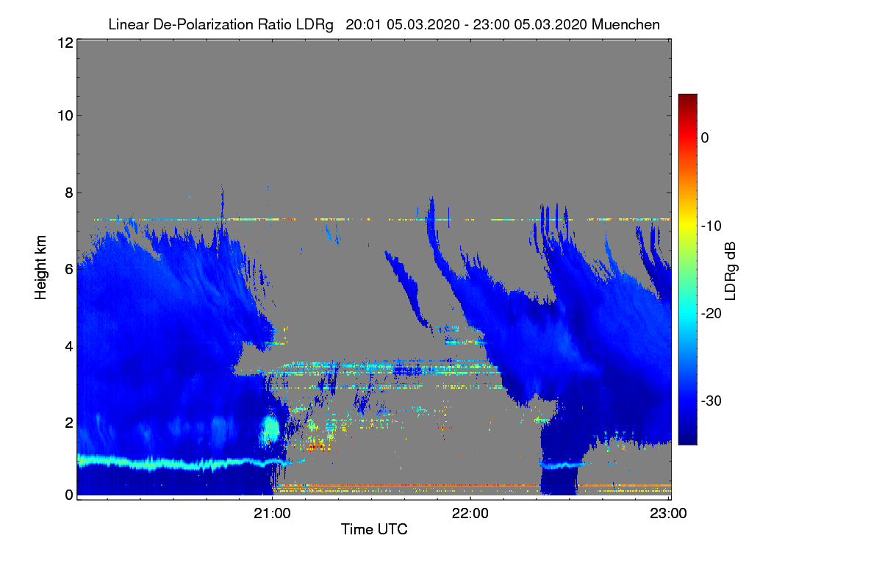Image resolution: width=882 pixels, height=588 pixels.
Task: Click the '10' height axis label
Action: [x=64, y=115]
